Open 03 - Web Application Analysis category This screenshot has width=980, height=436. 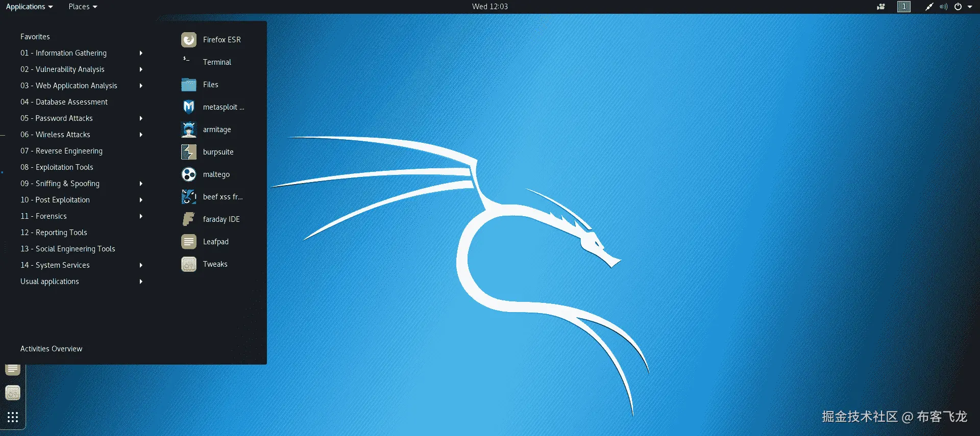[x=69, y=86]
